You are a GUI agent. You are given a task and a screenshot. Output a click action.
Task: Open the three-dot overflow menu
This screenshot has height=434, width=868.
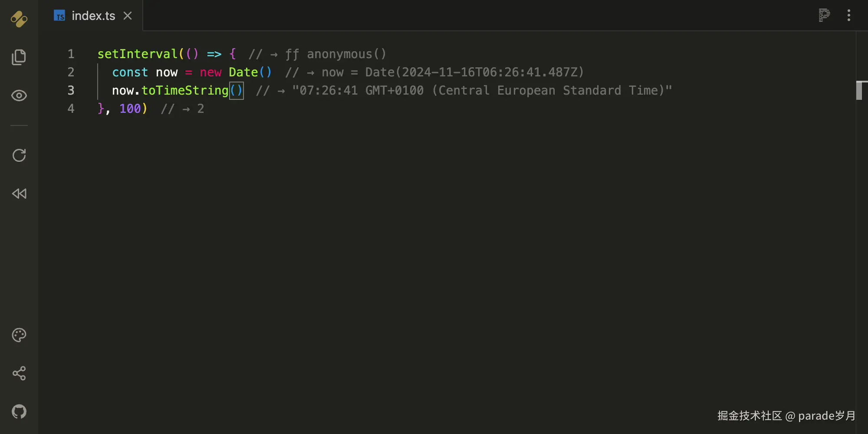(849, 15)
